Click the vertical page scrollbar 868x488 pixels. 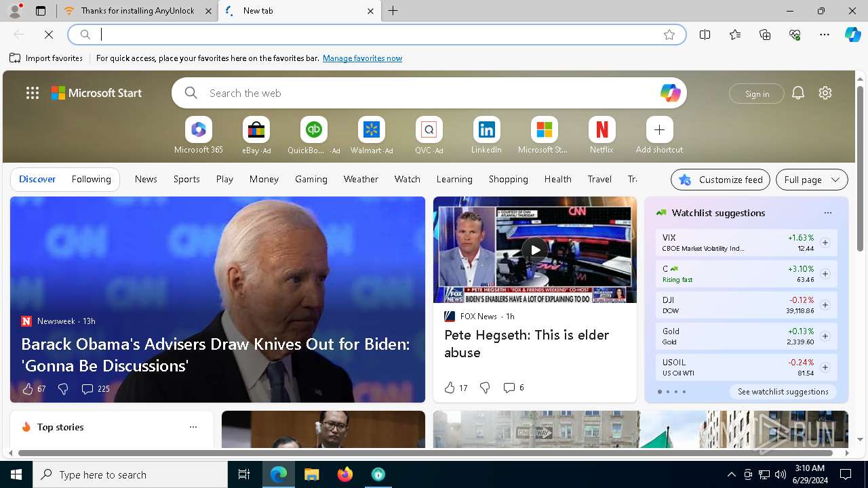point(861,168)
